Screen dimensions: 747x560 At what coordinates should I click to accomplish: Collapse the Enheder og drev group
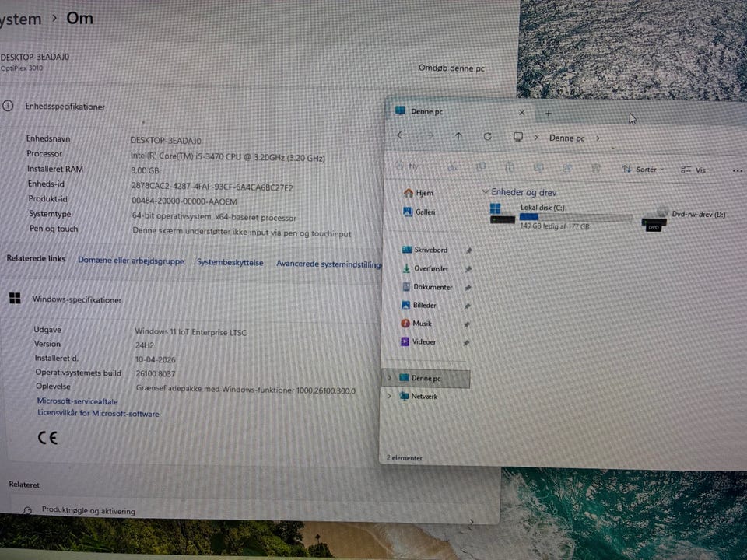click(x=486, y=191)
